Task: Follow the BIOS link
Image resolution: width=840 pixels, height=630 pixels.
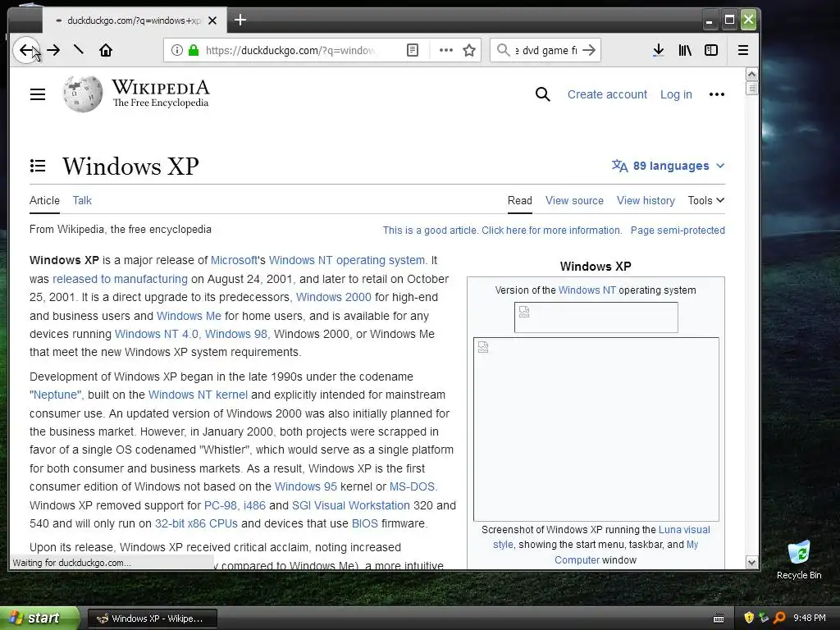Action: pyautogui.click(x=365, y=524)
